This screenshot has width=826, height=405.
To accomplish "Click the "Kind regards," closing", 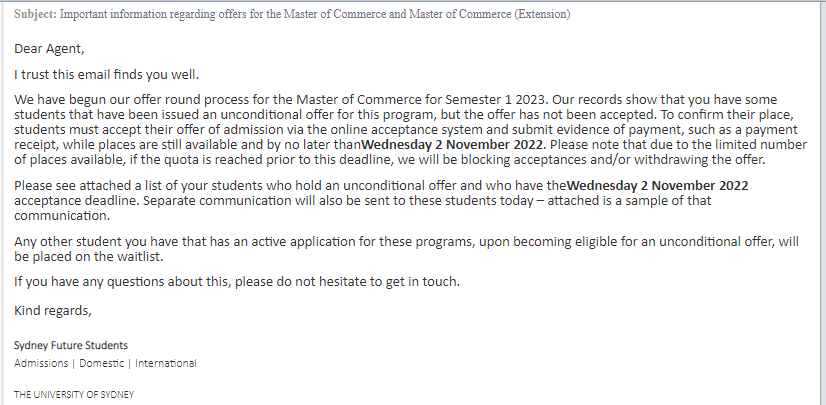I will (53, 311).
